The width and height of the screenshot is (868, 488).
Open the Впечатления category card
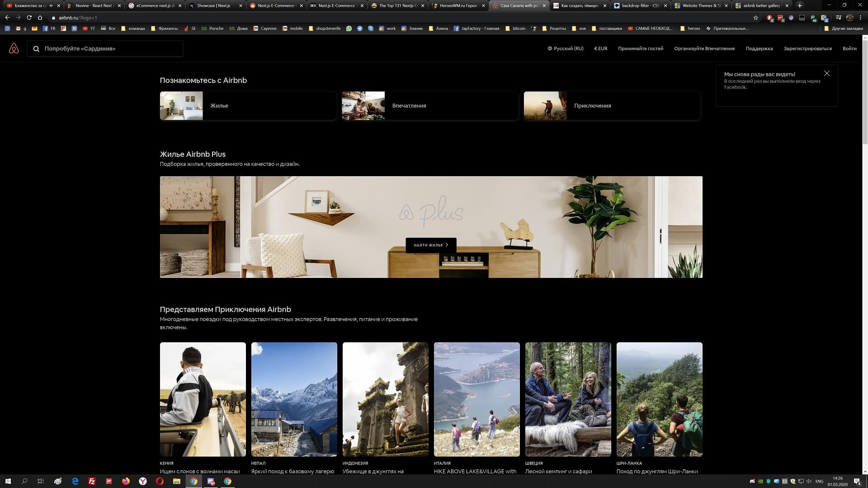430,106
